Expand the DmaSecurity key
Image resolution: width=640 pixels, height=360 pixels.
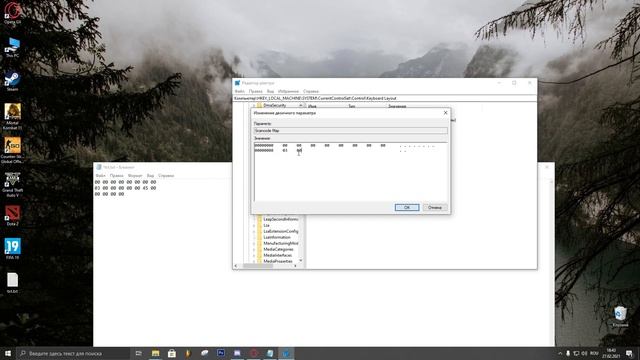[x=254, y=105]
